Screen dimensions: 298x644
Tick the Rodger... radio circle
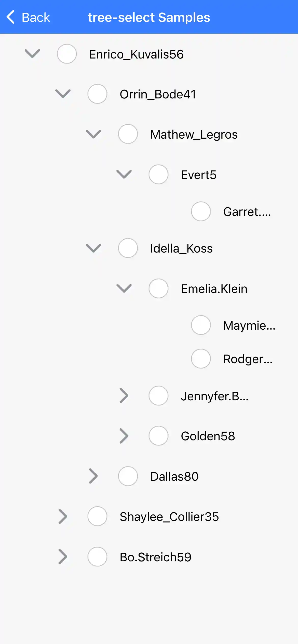[x=201, y=359]
